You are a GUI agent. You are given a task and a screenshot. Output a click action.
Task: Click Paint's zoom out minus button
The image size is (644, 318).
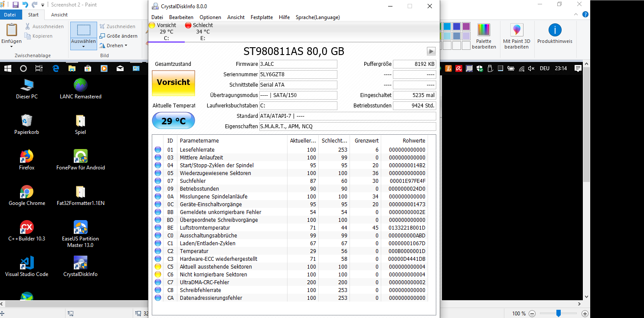pos(532,313)
